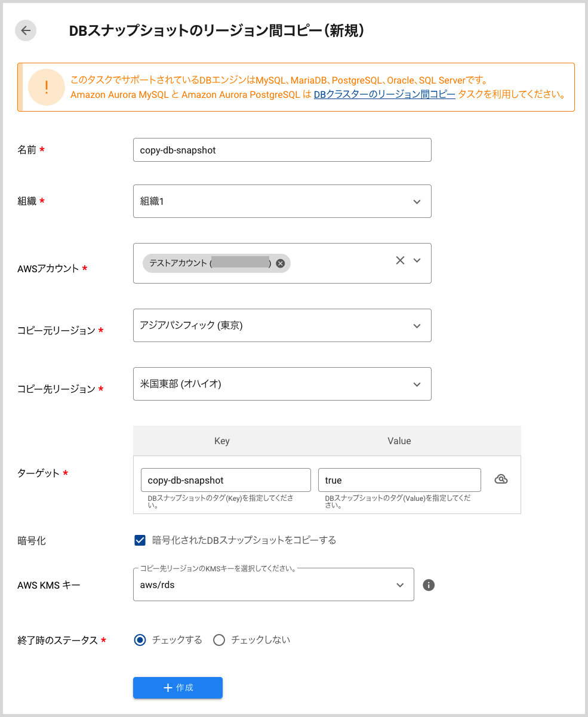
Task: Clear all selected AWS accounts
Action: pyautogui.click(x=400, y=260)
